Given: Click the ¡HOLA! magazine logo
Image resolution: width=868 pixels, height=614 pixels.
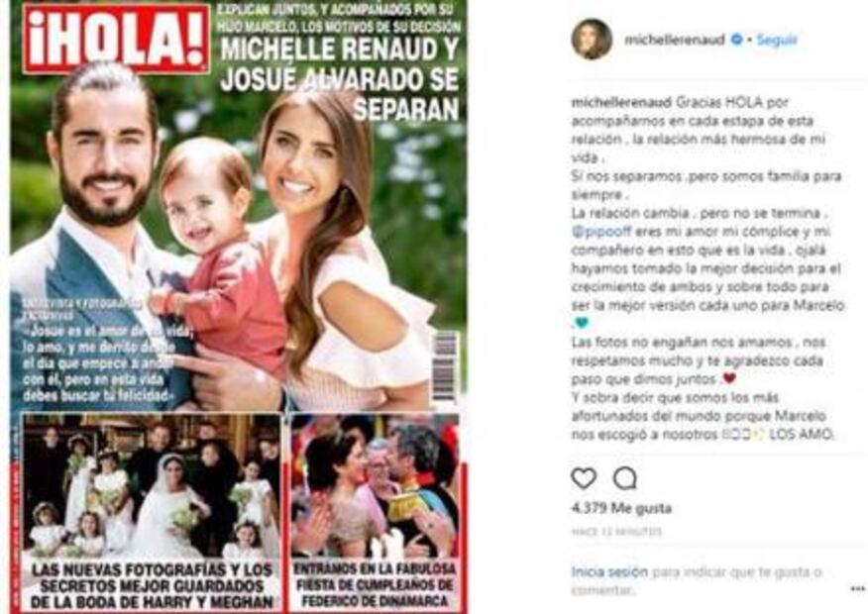Looking at the screenshot, I should click(x=117, y=39).
